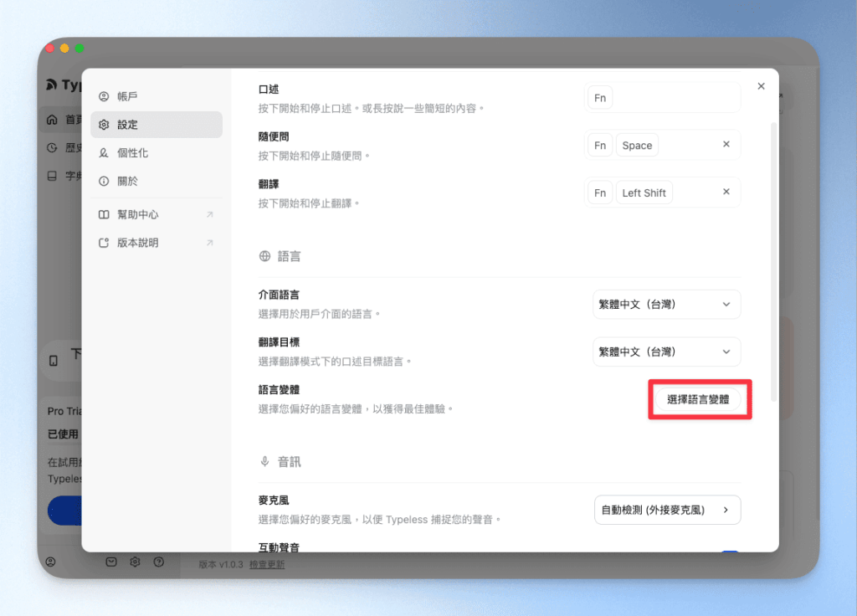Viewport: 857px width, 616px height.
Task: Open help via the question mark icon
Action: pos(158,562)
